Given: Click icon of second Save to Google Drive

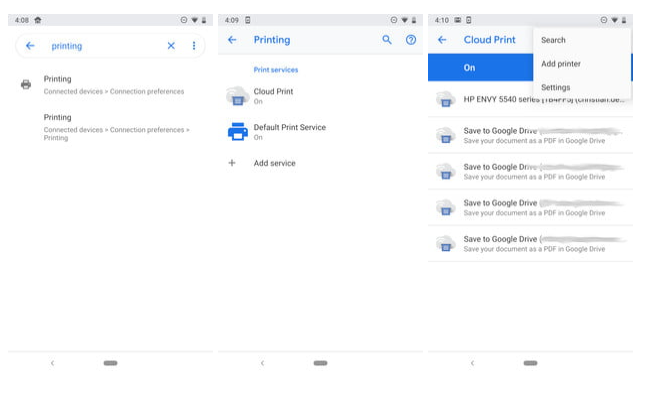Looking at the screenshot, I should (445, 172).
